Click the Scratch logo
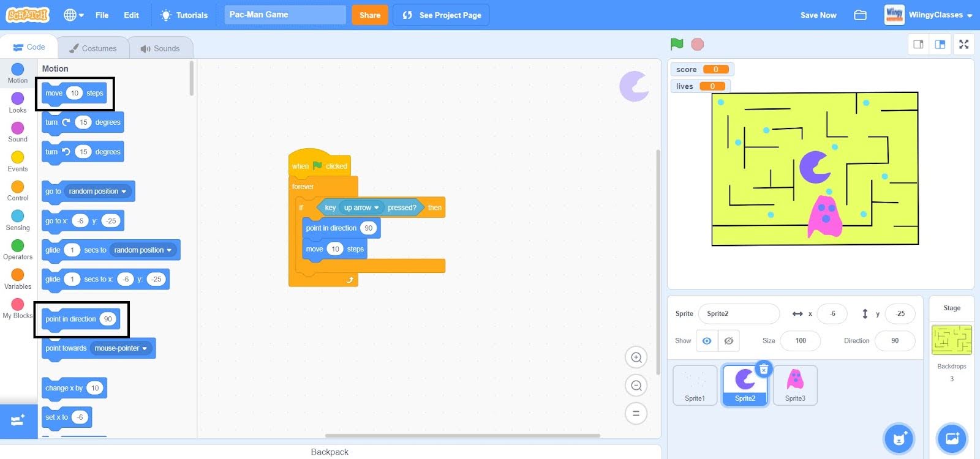The height and width of the screenshot is (459, 980). tap(28, 15)
